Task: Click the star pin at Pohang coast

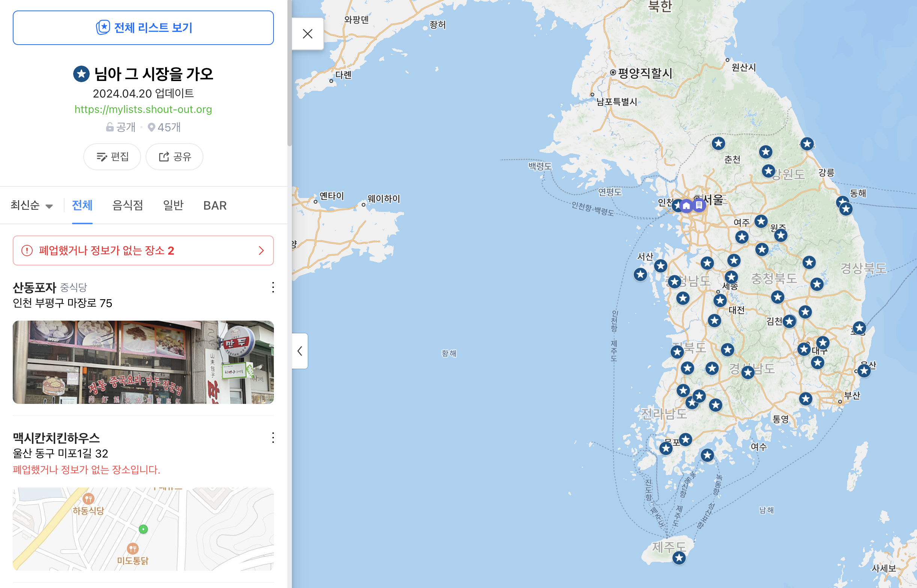Action: 859,328
